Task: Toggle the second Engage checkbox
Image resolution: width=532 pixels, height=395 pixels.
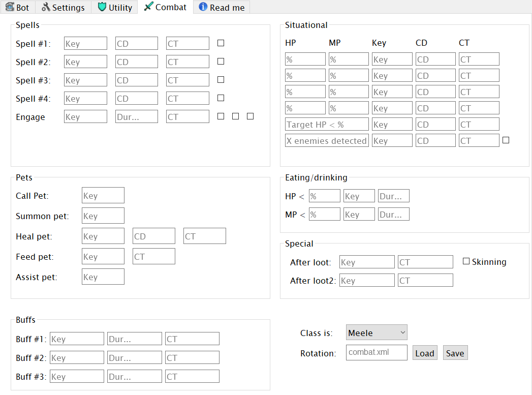Action: [x=235, y=116]
